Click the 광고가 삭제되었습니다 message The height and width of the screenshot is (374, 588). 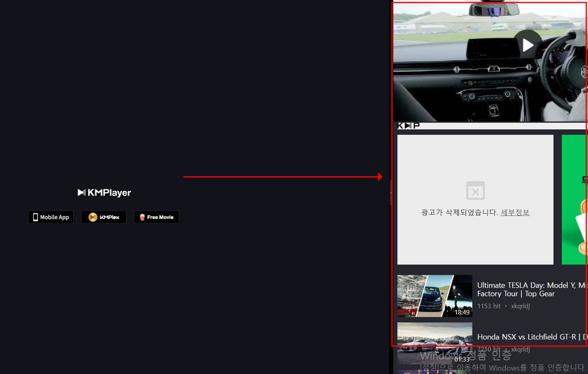[459, 213]
